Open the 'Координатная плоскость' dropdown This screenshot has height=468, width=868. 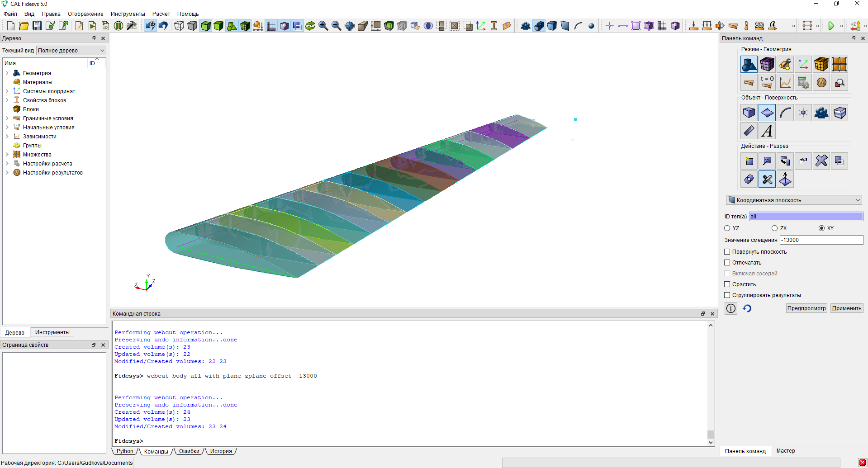(794, 200)
